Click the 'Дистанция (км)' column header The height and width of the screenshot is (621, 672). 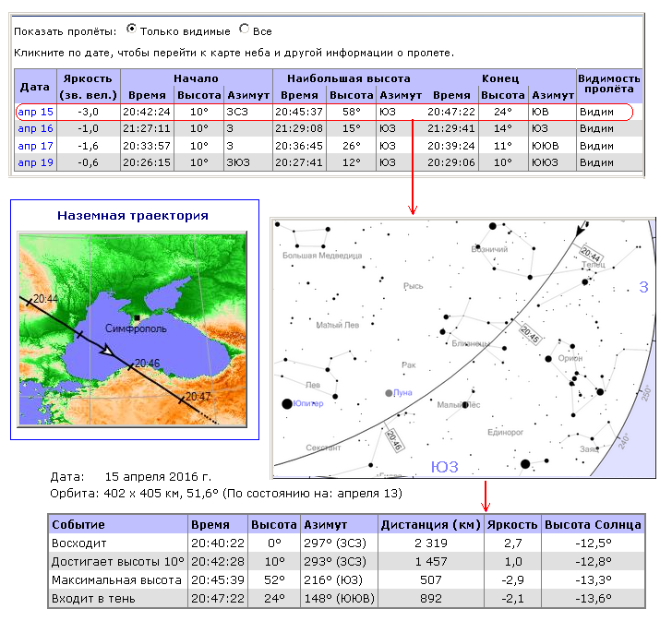(x=431, y=525)
